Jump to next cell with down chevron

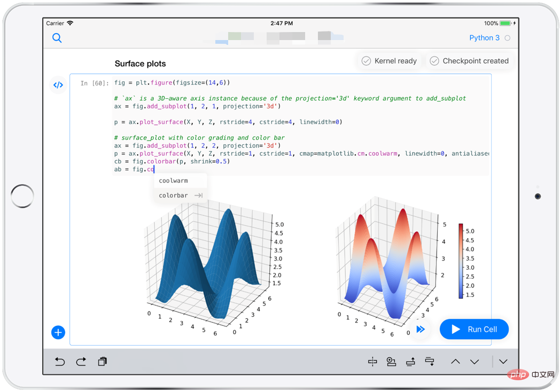pyautogui.click(x=475, y=362)
